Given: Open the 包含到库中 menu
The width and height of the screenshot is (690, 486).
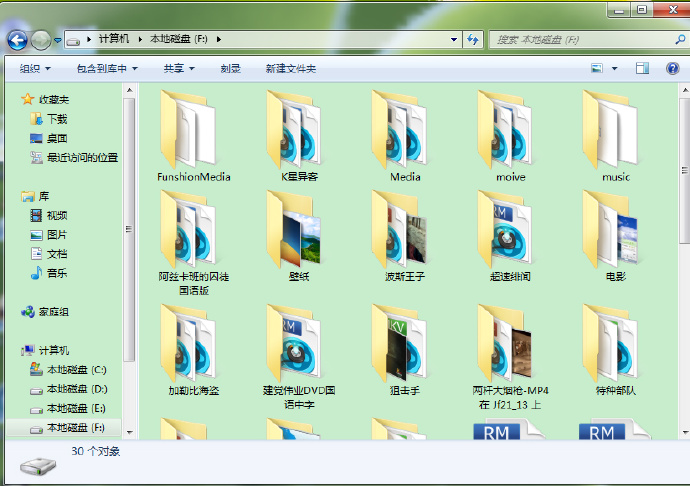Looking at the screenshot, I should coord(107,69).
